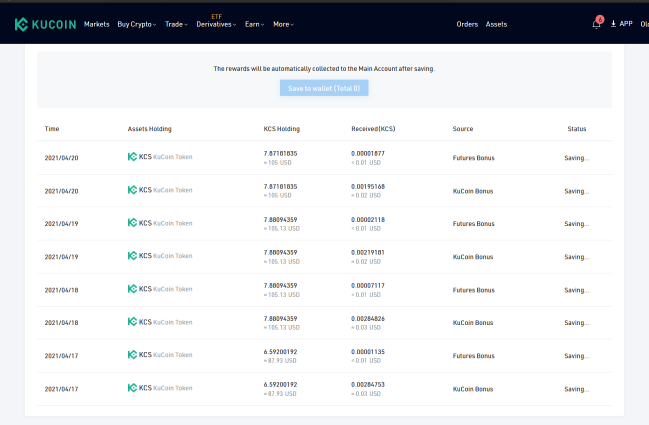The width and height of the screenshot is (649, 425).
Task: Select received value 0.00284753
Action: coord(368,384)
